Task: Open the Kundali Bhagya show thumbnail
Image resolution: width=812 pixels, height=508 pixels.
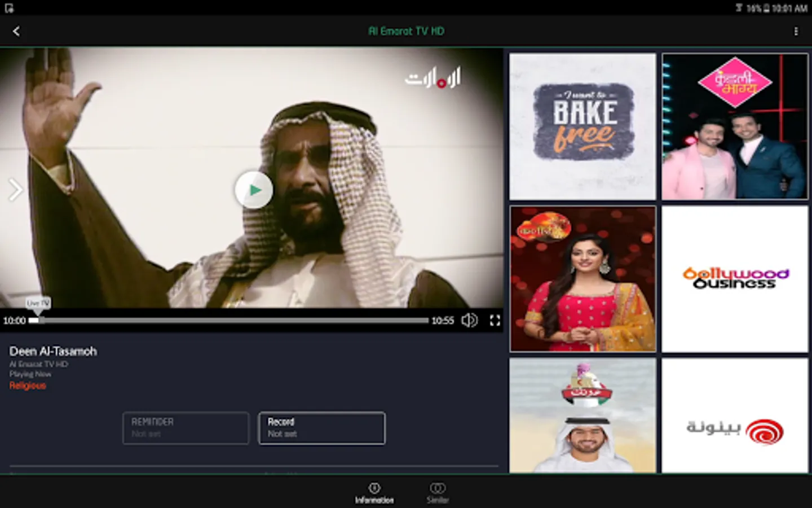Action: 735,126
